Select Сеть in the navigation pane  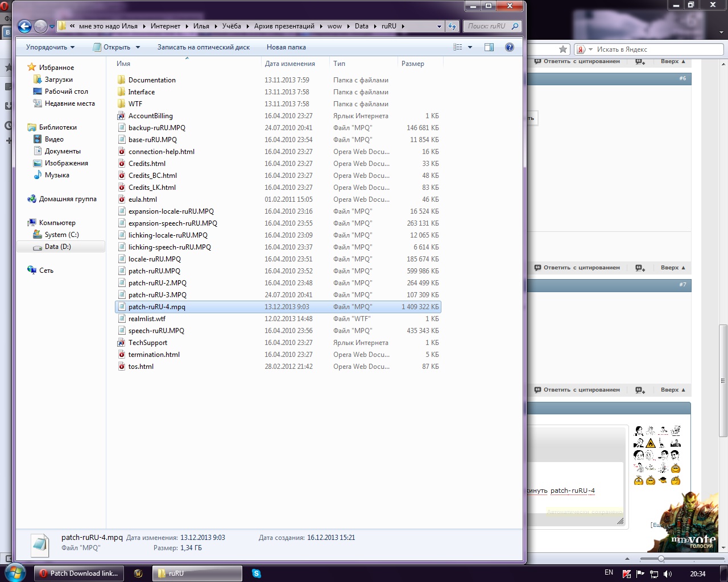(x=46, y=271)
